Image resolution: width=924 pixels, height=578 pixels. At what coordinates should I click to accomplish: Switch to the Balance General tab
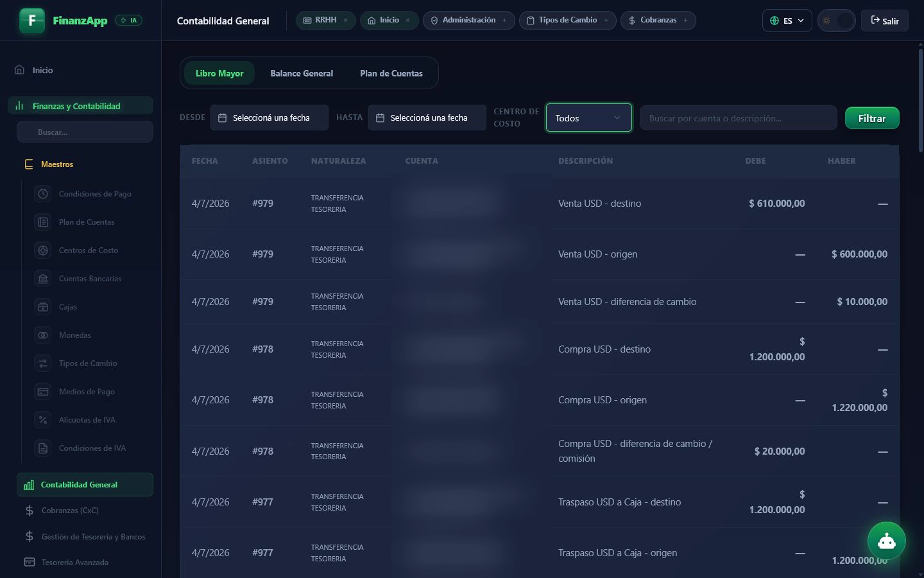tap(302, 74)
